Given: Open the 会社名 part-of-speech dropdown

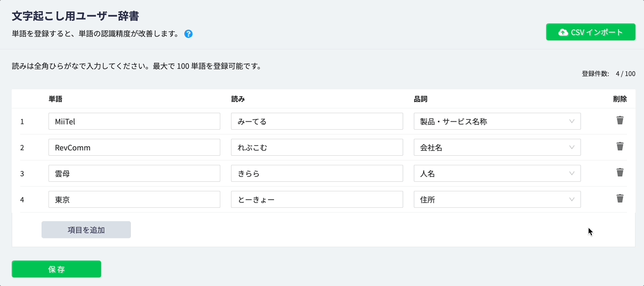Looking at the screenshot, I should click(497, 147).
